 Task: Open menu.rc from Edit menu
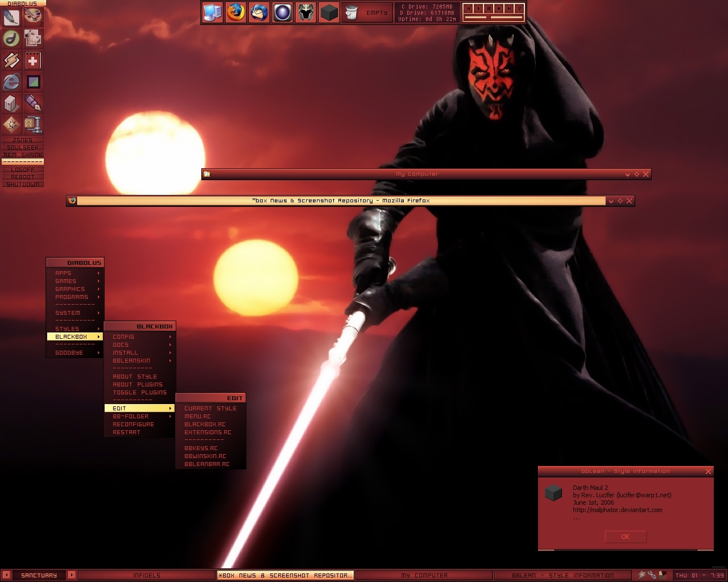pyautogui.click(x=211, y=416)
